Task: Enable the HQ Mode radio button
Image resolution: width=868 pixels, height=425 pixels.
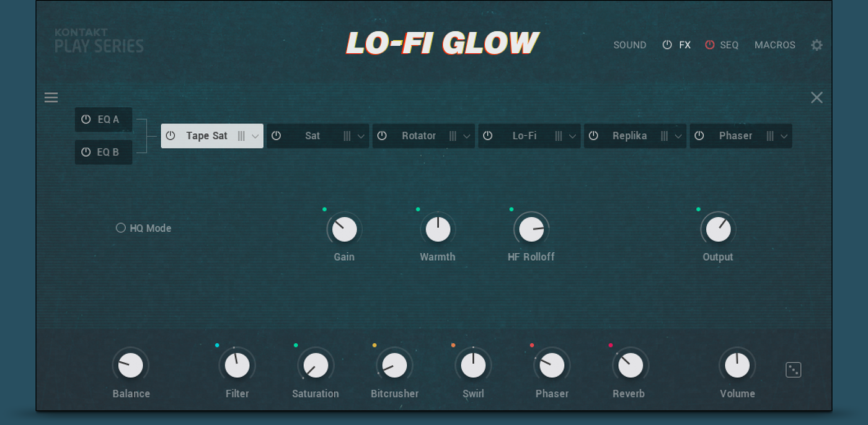Action: [x=121, y=228]
